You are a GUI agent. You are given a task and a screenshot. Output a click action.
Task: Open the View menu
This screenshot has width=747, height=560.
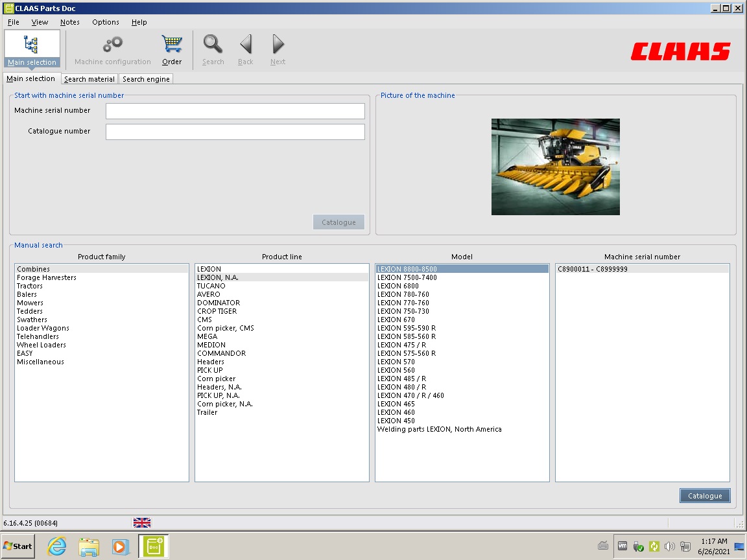pyautogui.click(x=40, y=22)
